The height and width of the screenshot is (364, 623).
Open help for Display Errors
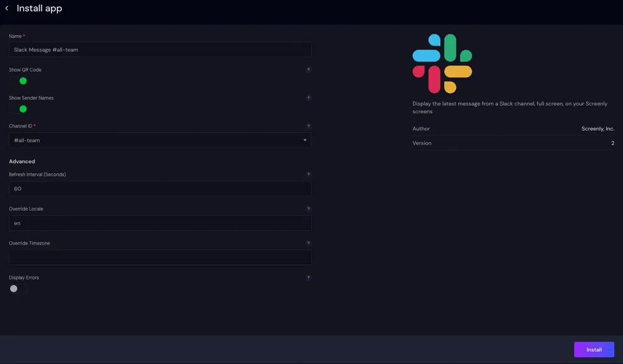pos(308,278)
